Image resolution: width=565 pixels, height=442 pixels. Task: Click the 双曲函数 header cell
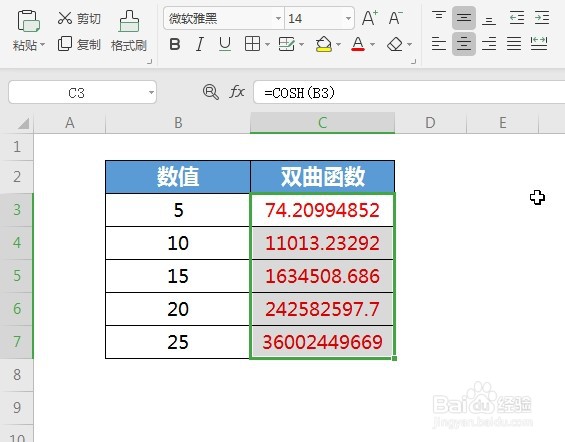(322, 177)
